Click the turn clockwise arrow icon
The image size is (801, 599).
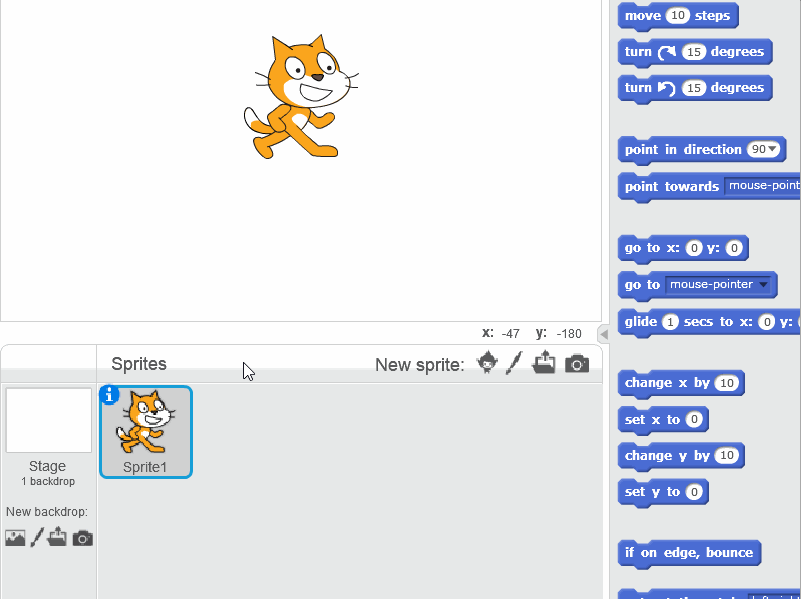tap(667, 52)
